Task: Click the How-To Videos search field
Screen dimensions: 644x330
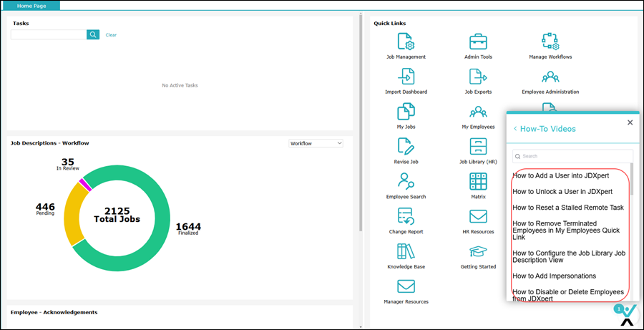Action: tap(572, 156)
